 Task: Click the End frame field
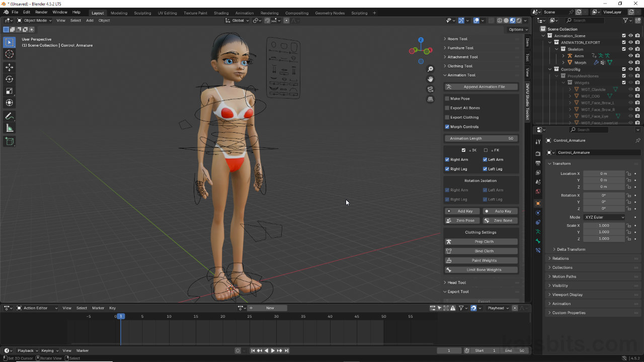515,350
